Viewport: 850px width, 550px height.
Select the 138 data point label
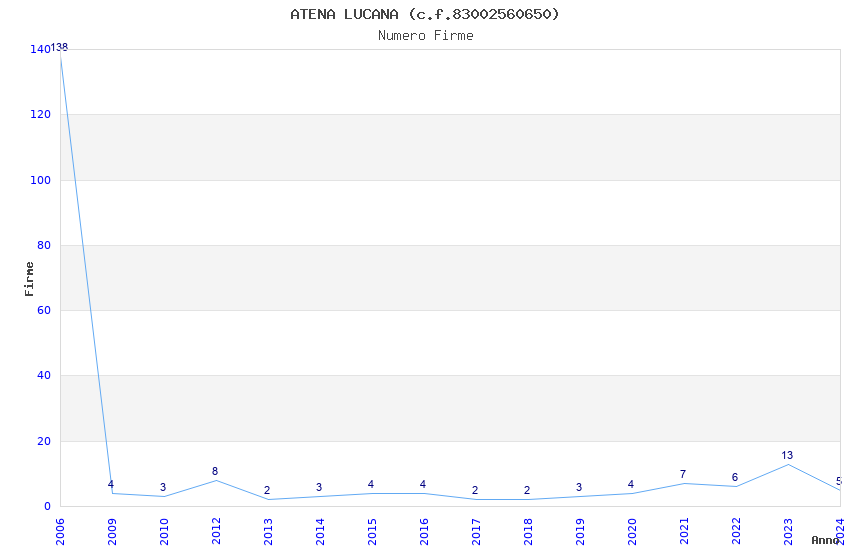point(60,48)
